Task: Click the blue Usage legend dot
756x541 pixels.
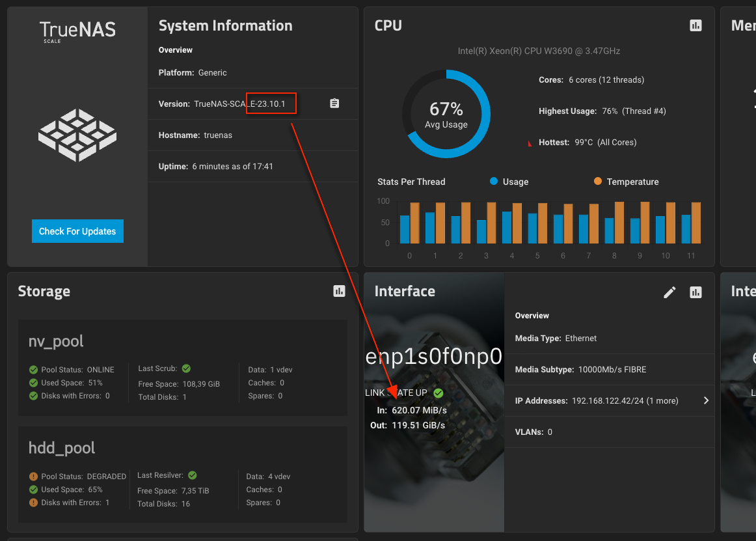Action: coord(493,182)
